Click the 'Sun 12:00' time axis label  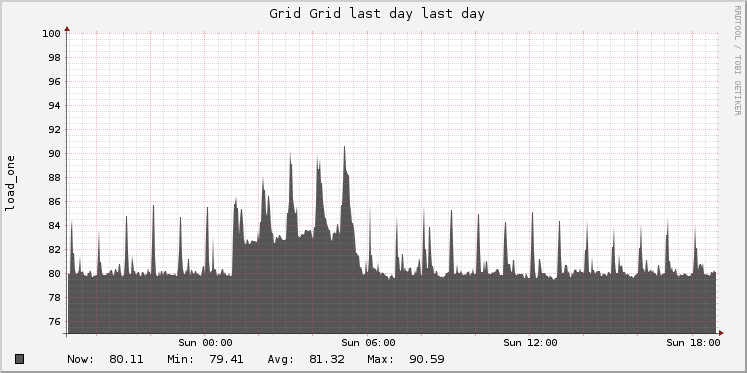coord(530,343)
